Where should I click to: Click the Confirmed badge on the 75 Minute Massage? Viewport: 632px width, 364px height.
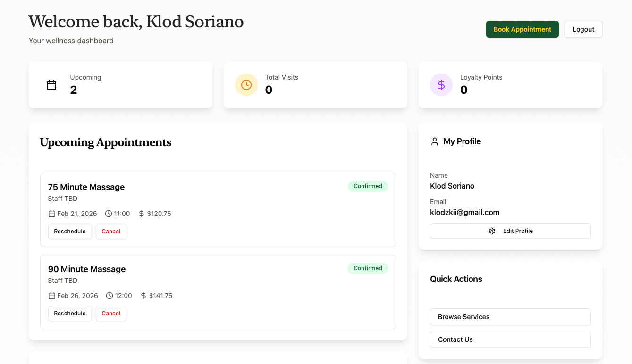click(x=368, y=186)
